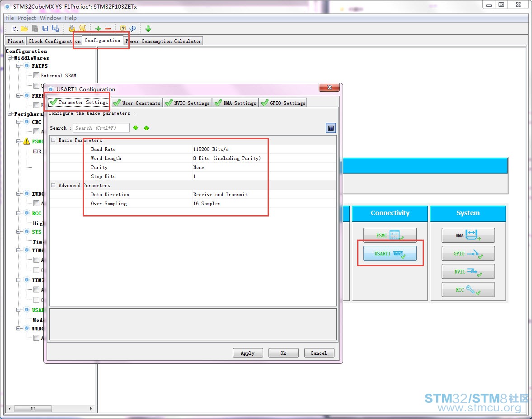The image size is (532, 419).
Task: Switch to Power Consumption Calculator tab
Action: [164, 41]
